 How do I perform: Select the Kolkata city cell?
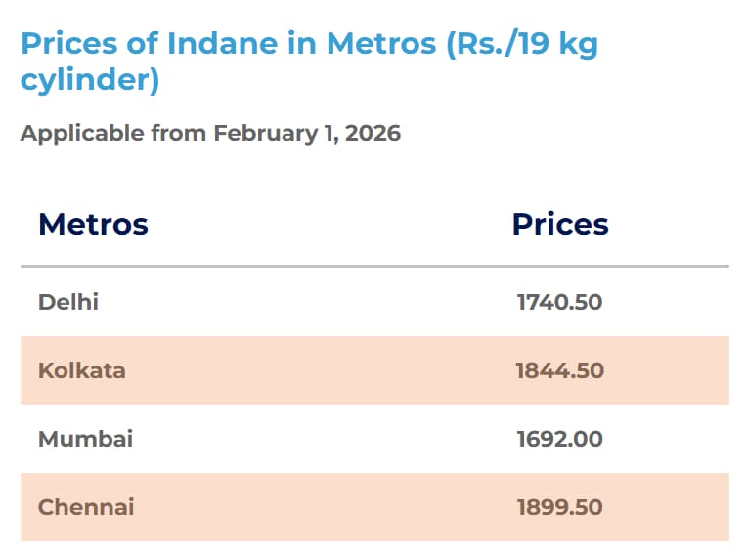click(82, 370)
